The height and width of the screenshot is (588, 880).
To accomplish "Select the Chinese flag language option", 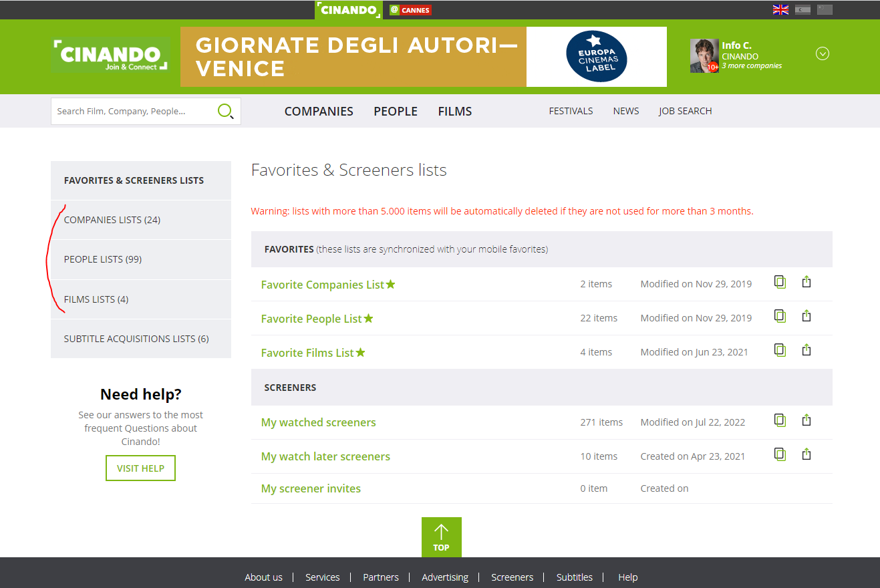I will tap(825, 9).
